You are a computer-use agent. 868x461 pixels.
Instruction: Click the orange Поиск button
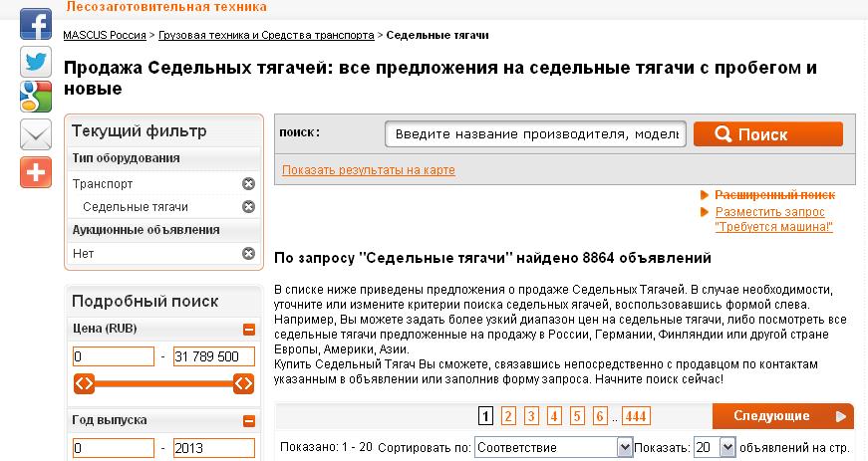(x=768, y=134)
